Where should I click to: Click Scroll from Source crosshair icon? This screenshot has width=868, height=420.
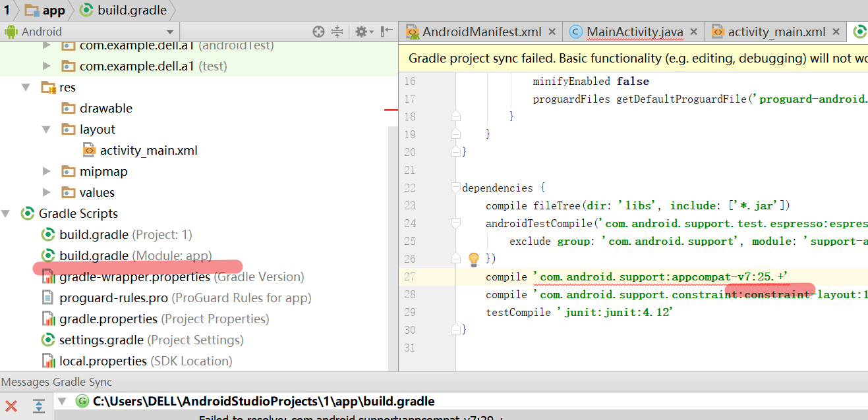[x=318, y=32]
